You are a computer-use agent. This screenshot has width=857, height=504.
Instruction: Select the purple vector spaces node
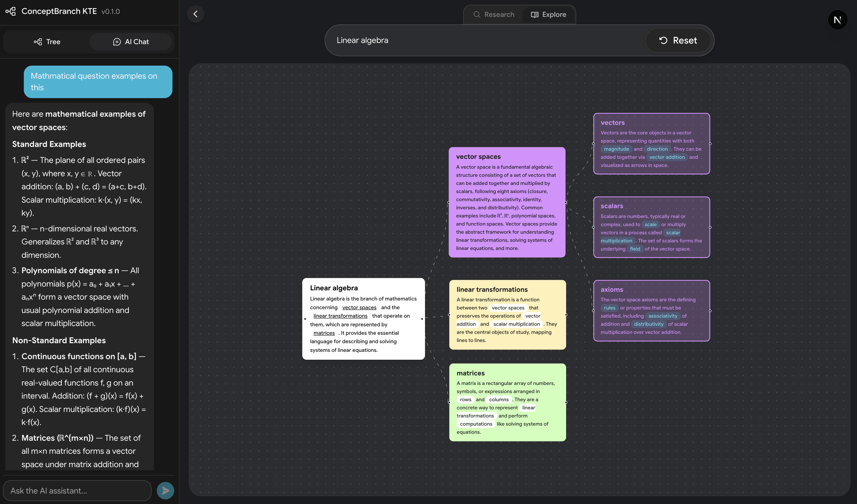(507, 202)
